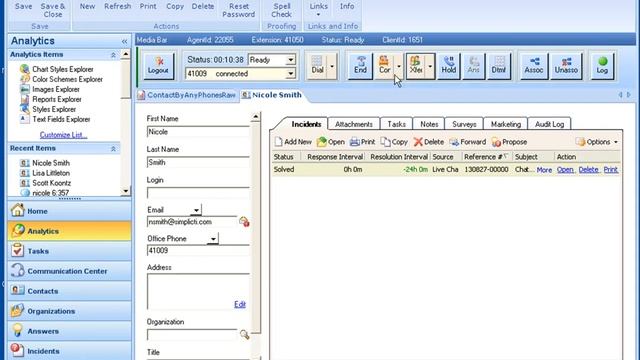
Task: Open Chart Styles Explorer
Action: [x=62, y=69]
